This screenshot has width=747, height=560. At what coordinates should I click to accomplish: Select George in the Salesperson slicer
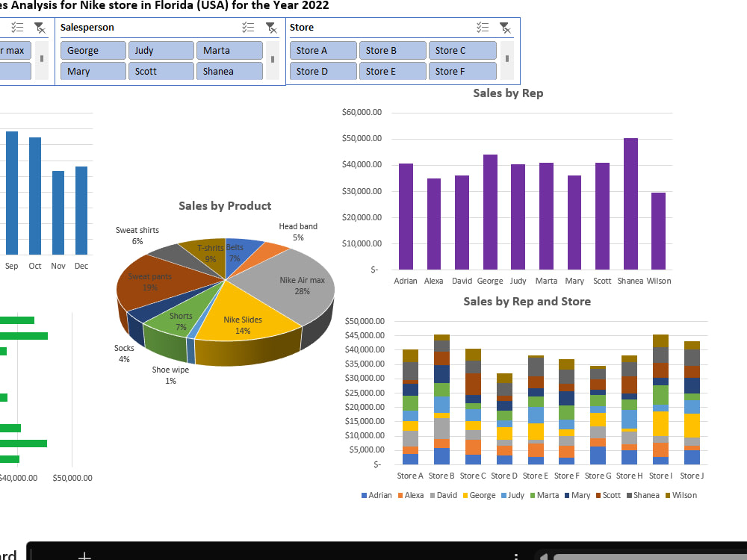coord(93,51)
